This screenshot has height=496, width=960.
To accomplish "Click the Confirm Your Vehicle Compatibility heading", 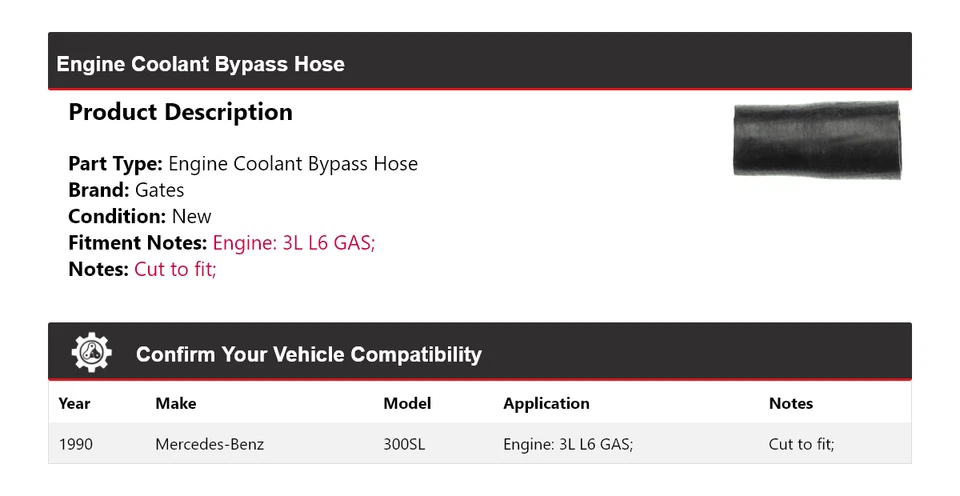I will pos(308,355).
